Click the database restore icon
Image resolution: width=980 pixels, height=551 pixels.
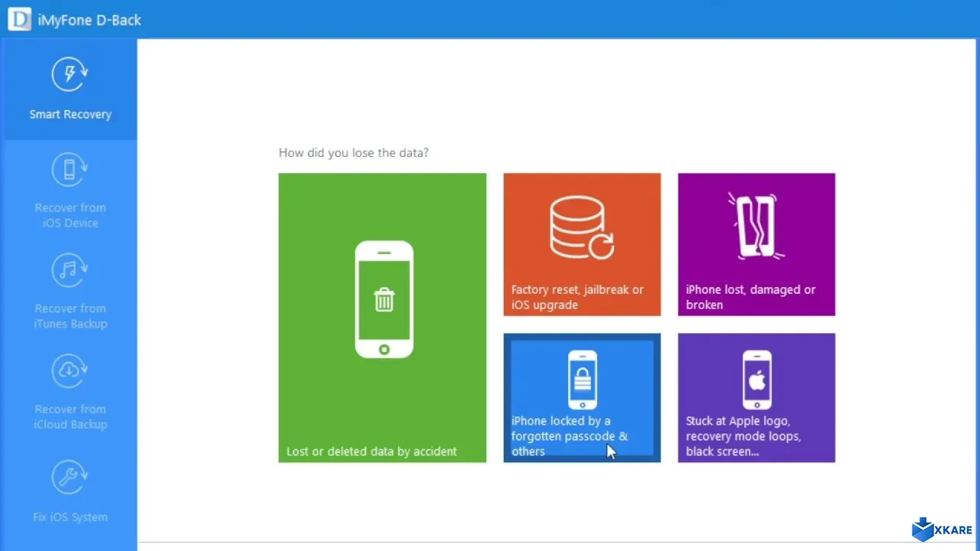click(582, 229)
